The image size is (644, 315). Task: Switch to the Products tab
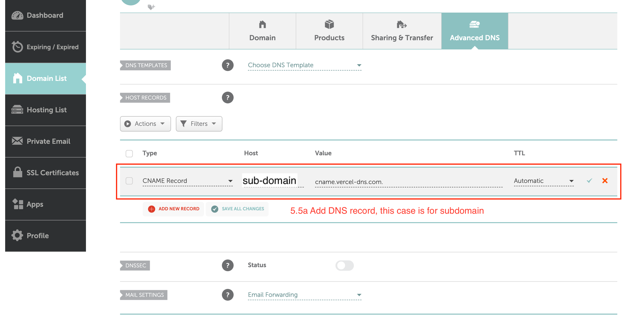(329, 31)
